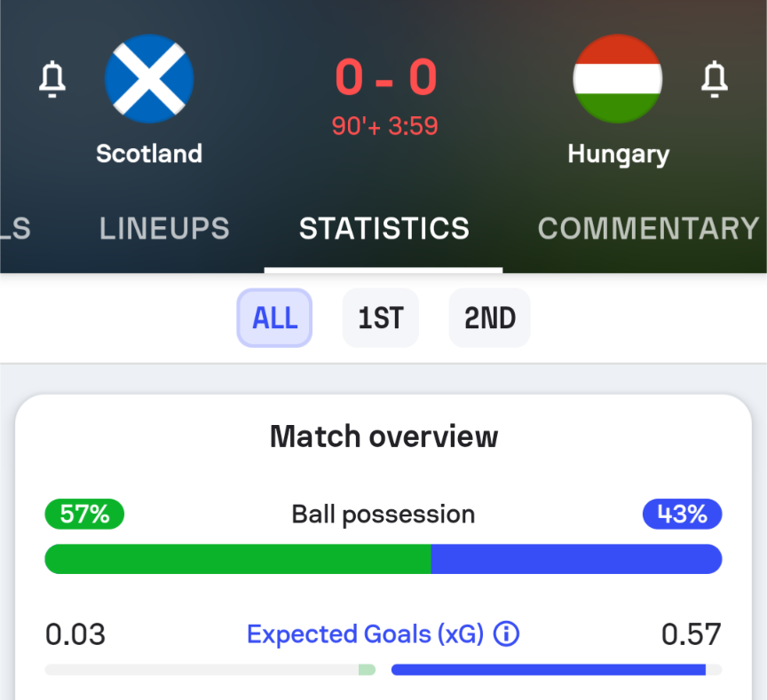Open the Scotland flag team page

(149, 79)
